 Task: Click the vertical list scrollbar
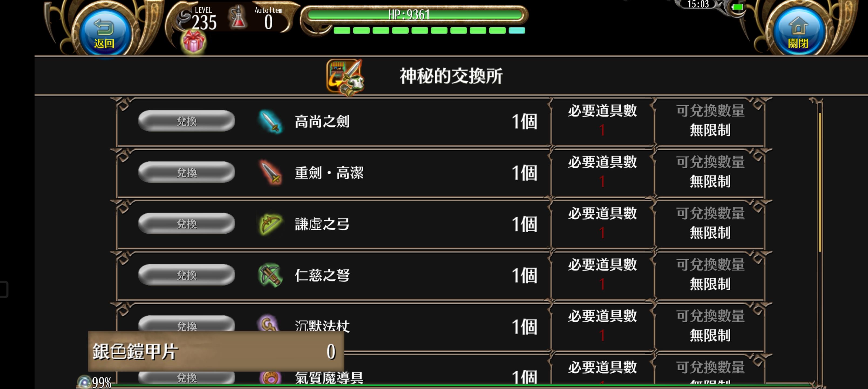pyautogui.click(x=820, y=182)
